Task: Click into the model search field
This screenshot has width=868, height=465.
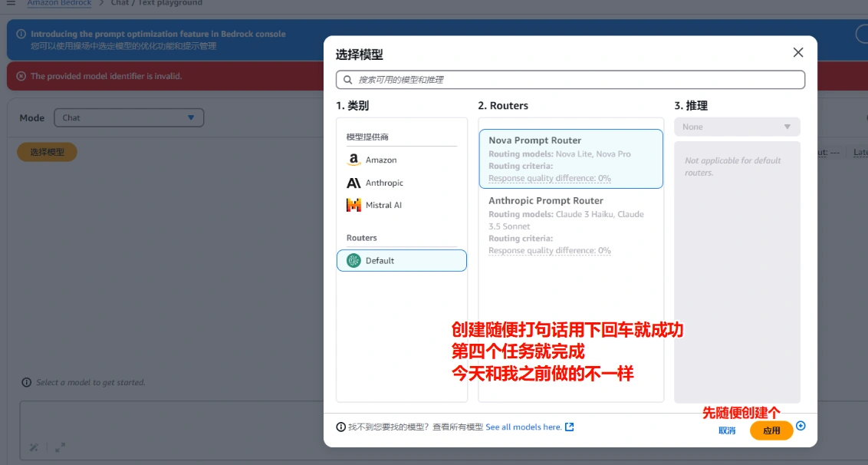Action: click(575, 80)
